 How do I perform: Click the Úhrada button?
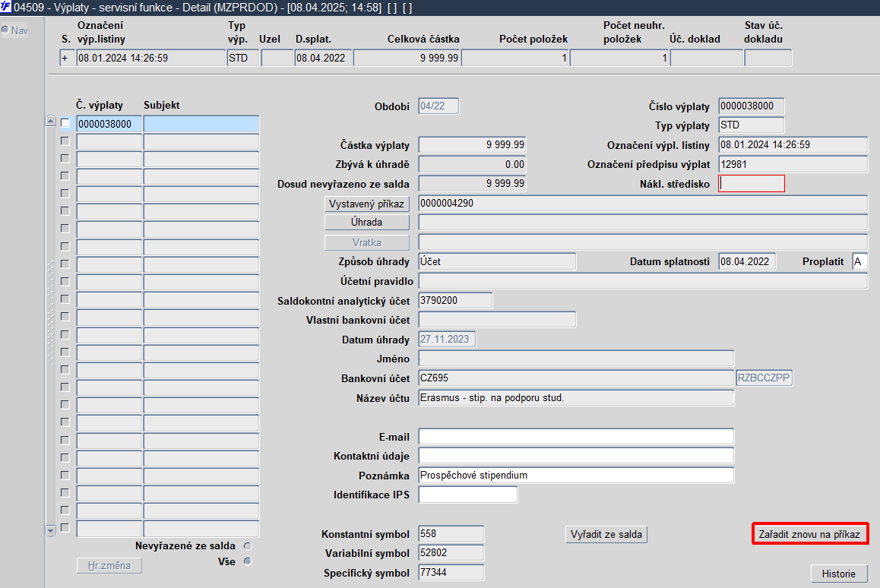(367, 222)
